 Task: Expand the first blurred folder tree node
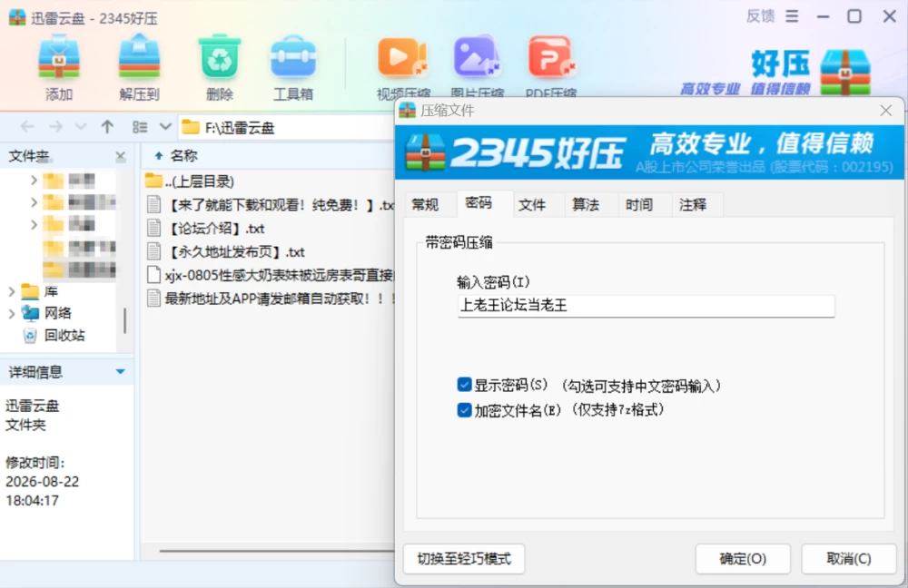[x=34, y=181]
